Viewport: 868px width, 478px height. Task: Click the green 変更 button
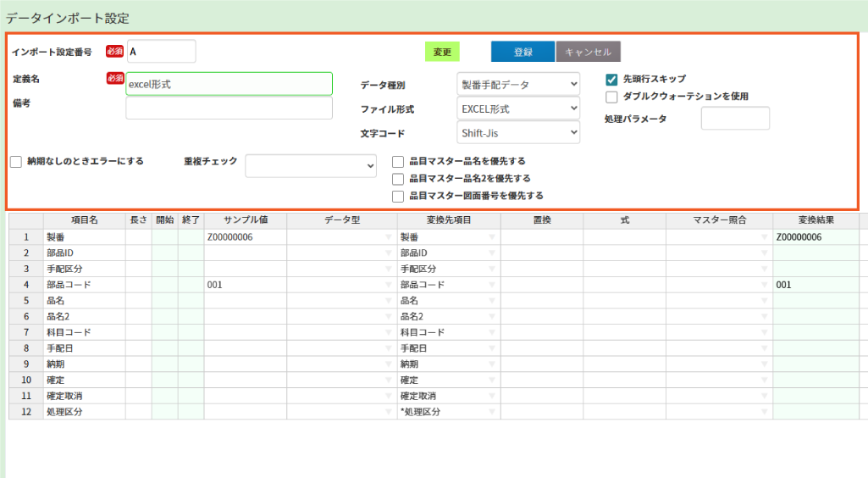coord(442,52)
